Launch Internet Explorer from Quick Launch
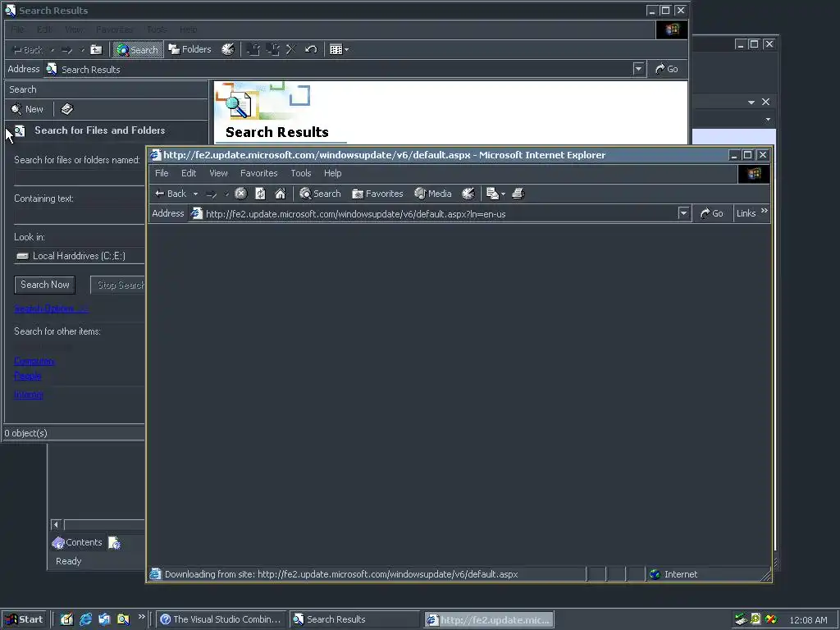This screenshot has width=840, height=630. pyautogui.click(x=85, y=619)
